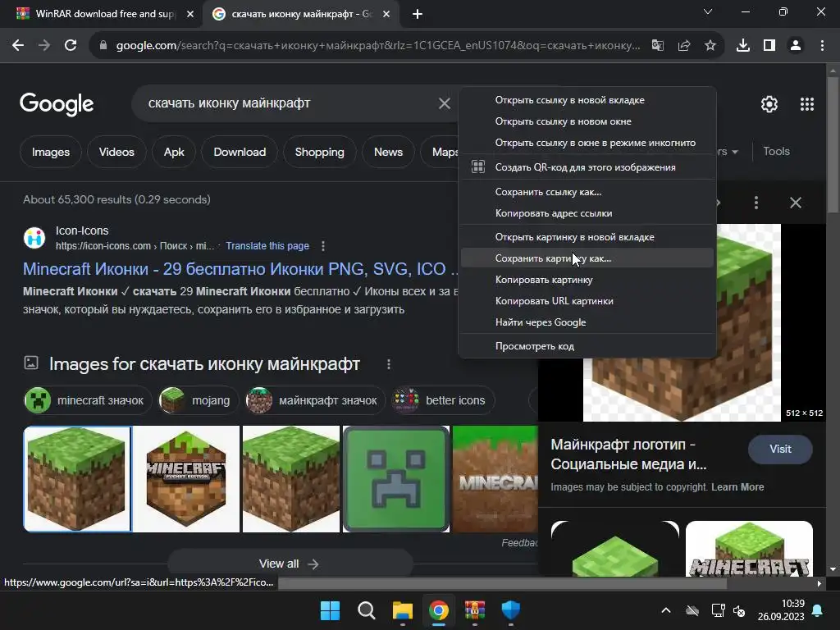840x630 pixels.
Task: Switch to the WinRAR download tab
Action: click(105, 14)
